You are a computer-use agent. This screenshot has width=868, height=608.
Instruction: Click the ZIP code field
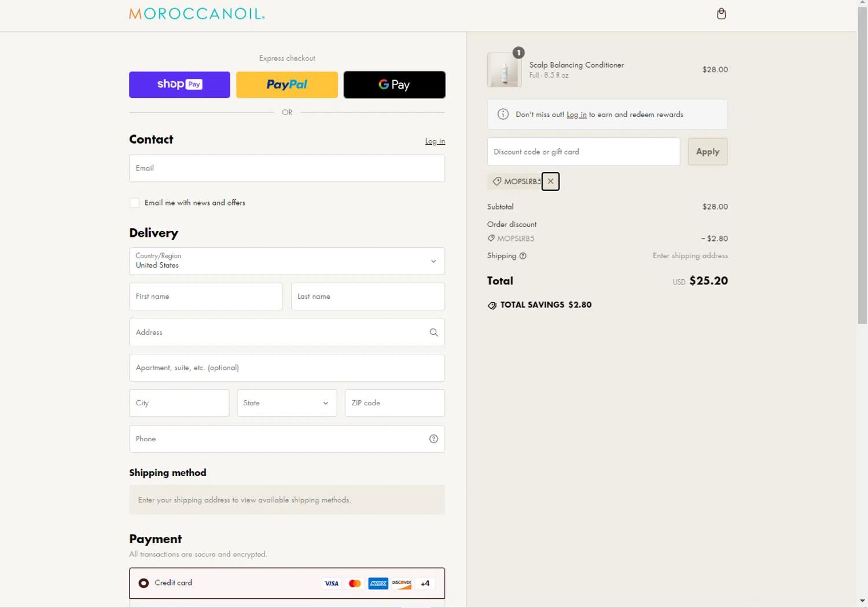pyautogui.click(x=395, y=403)
